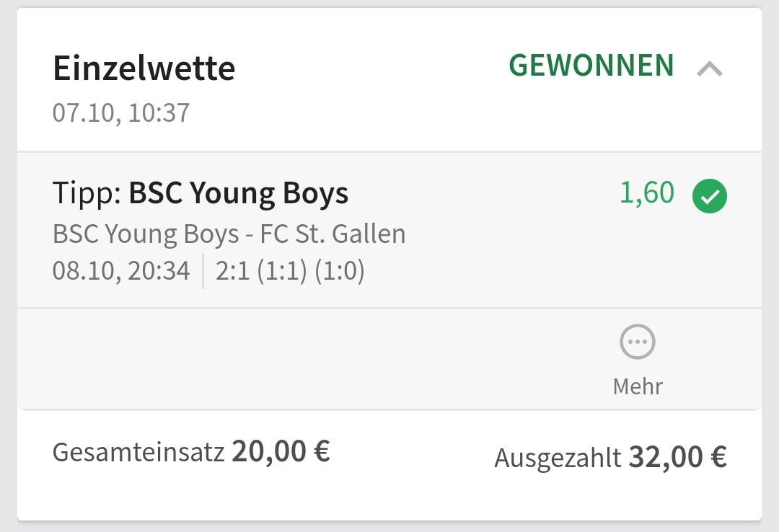The image size is (779, 532).
Task: Select the kickoff time 08.10, 20:34
Action: 121,271
